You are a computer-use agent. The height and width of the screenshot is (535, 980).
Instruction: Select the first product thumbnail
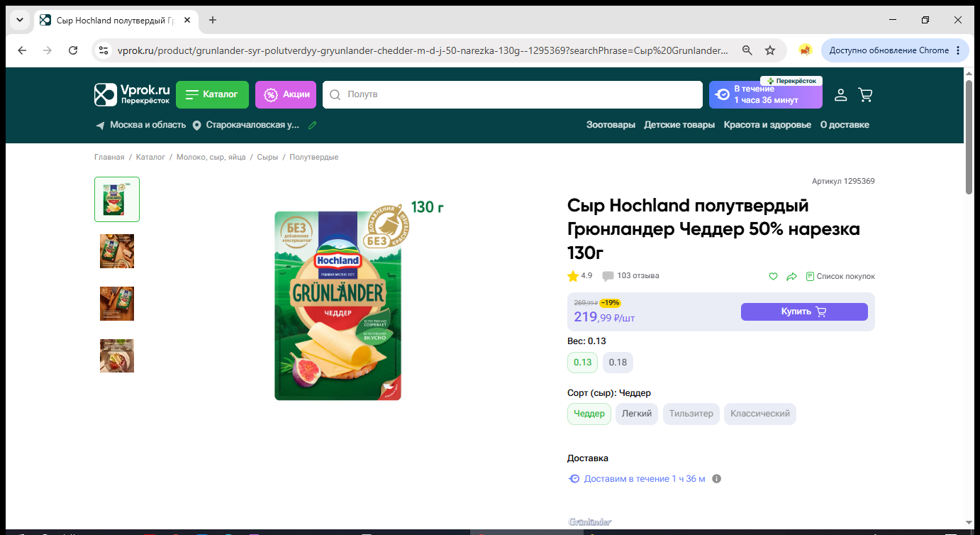(117, 199)
